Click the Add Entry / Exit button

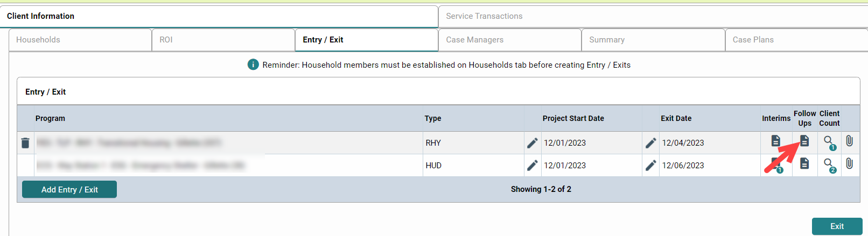(69, 189)
